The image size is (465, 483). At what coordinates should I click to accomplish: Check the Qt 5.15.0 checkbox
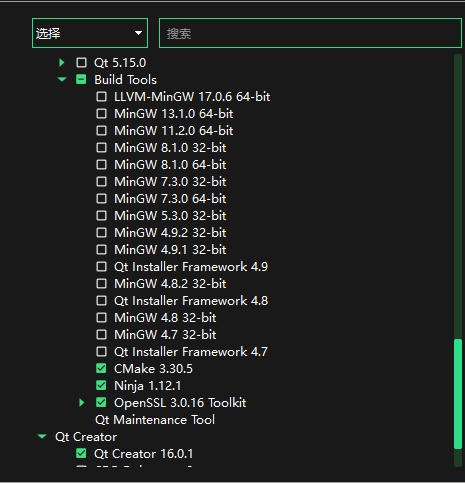(x=81, y=62)
